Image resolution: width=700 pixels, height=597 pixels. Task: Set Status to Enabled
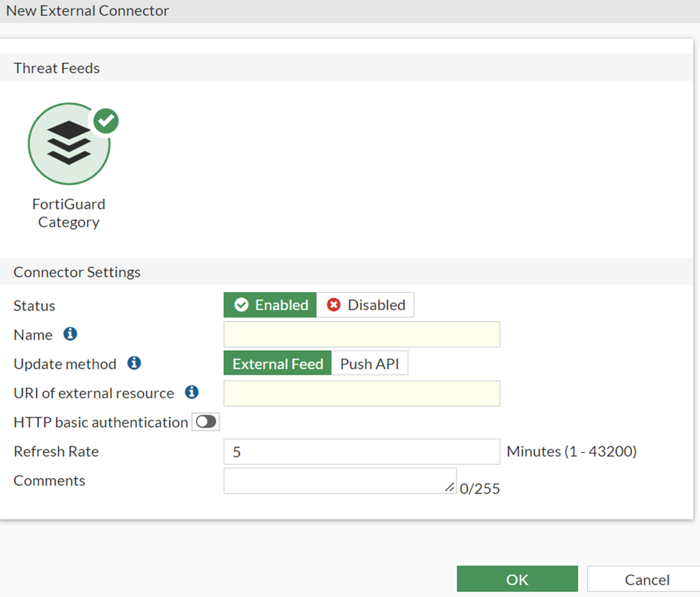click(x=270, y=305)
